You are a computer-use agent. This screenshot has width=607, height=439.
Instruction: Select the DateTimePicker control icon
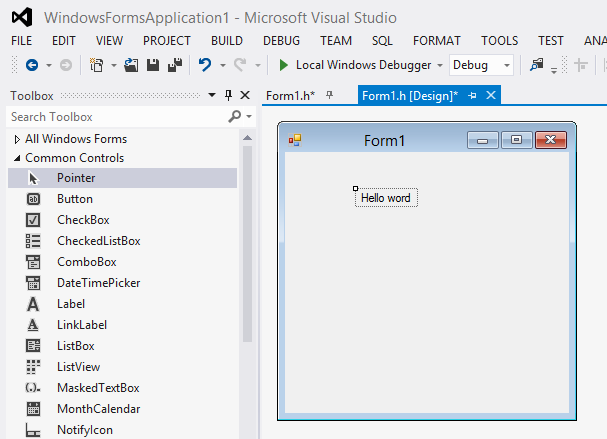[x=33, y=283]
